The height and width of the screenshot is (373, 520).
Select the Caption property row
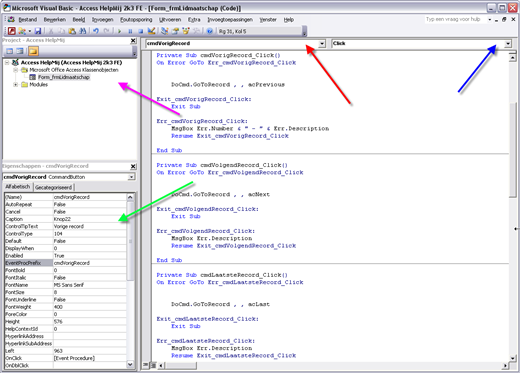66,219
